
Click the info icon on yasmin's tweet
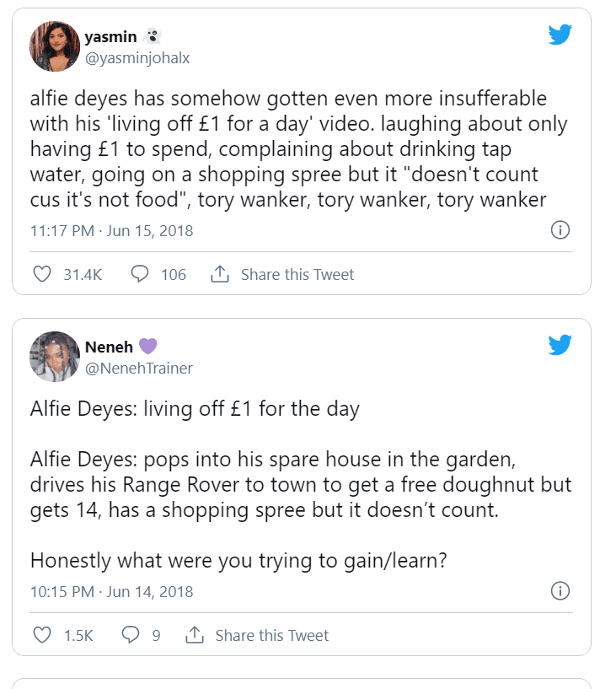click(560, 230)
